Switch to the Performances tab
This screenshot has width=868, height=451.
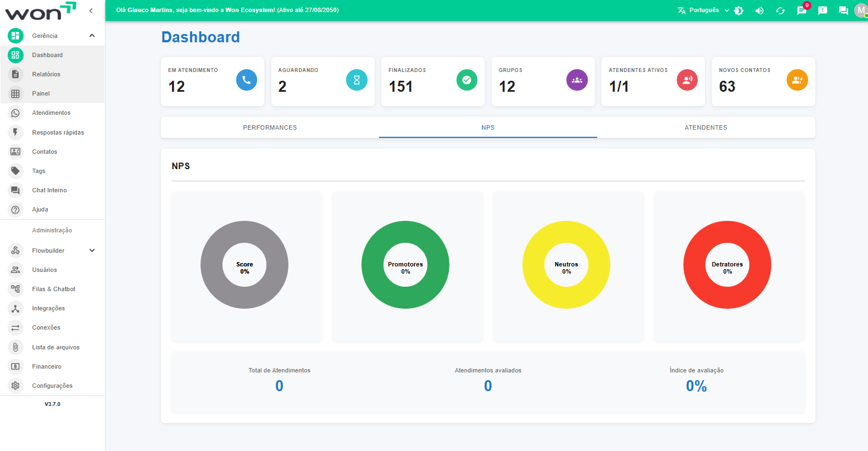(x=270, y=127)
